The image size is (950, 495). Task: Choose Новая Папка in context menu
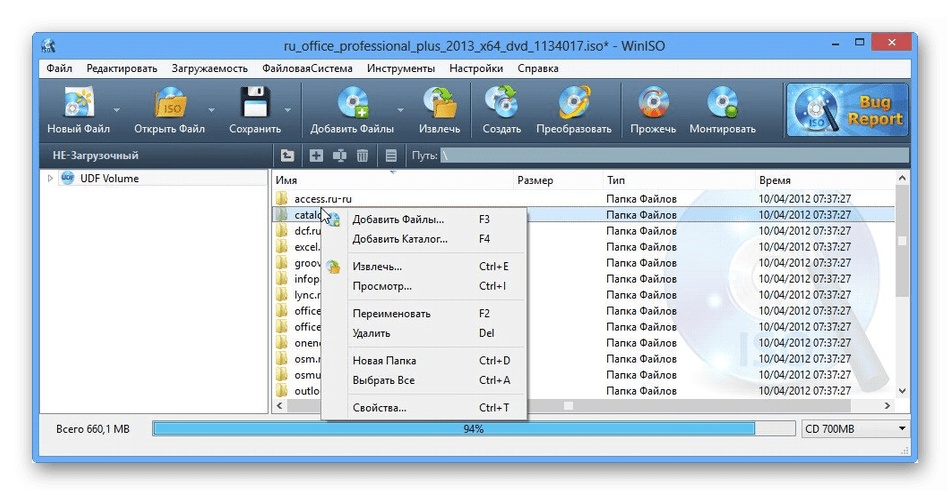424,360
